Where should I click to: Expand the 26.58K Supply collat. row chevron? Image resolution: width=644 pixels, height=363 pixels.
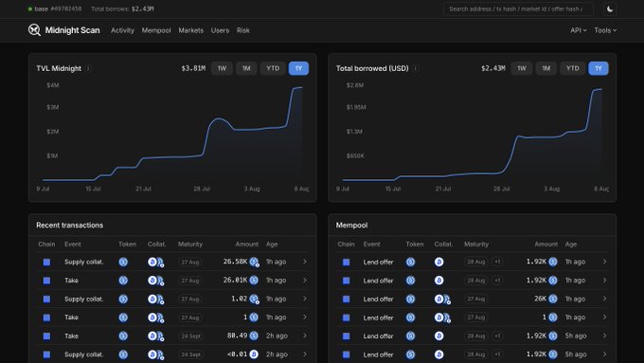tap(305, 262)
